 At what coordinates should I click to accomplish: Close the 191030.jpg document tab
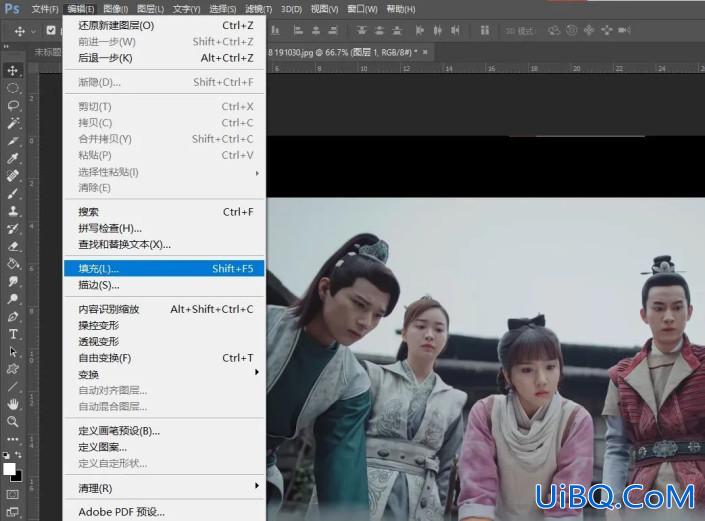pos(425,52)
